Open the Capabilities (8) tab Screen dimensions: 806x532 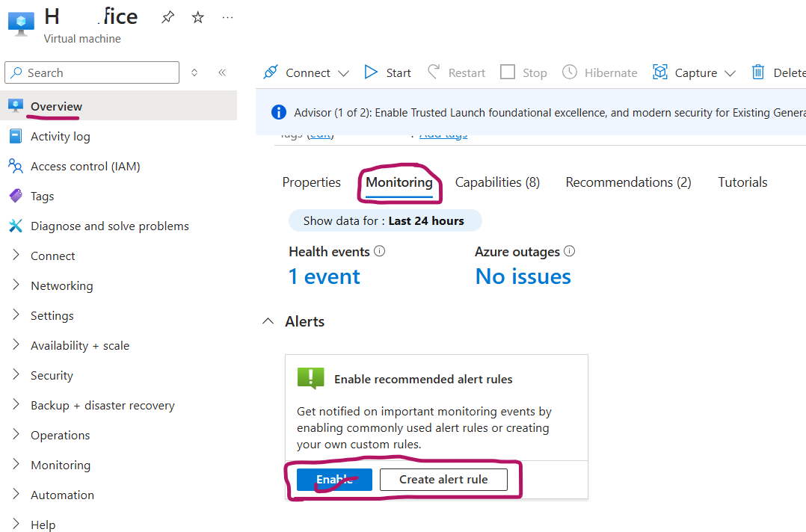497,182
